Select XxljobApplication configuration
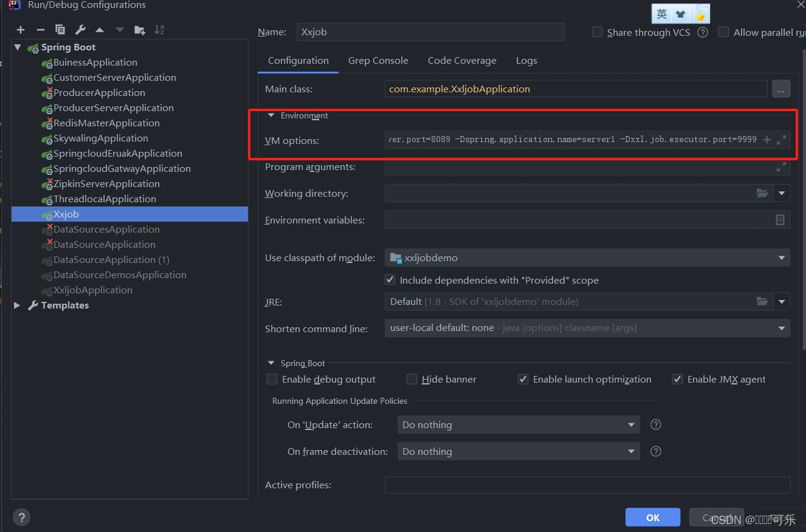This screenshot has width=806, height=532. pos(93,290)
